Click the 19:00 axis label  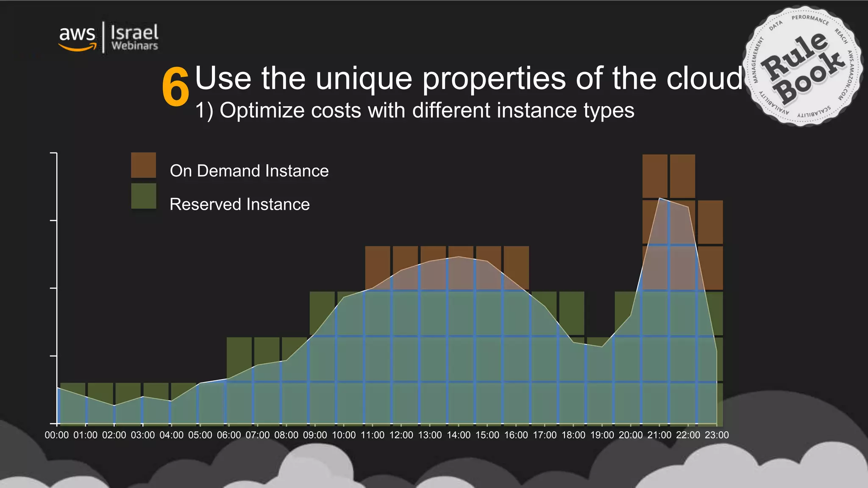pos(602,435)
